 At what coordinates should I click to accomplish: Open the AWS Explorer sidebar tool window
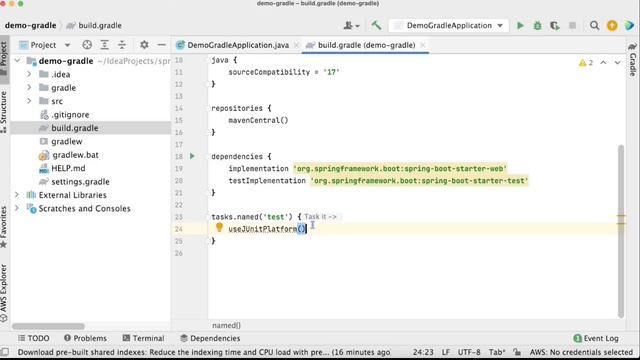(x=4, y=293)
